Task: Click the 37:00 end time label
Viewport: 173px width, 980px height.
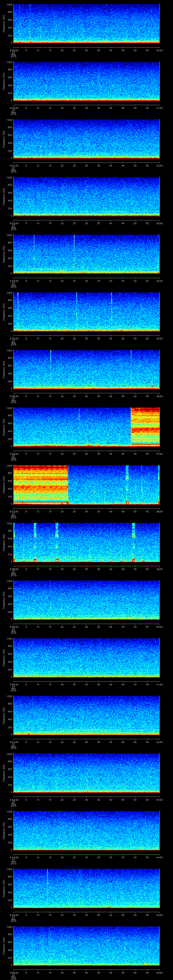Action: click(x=159, y=454)
